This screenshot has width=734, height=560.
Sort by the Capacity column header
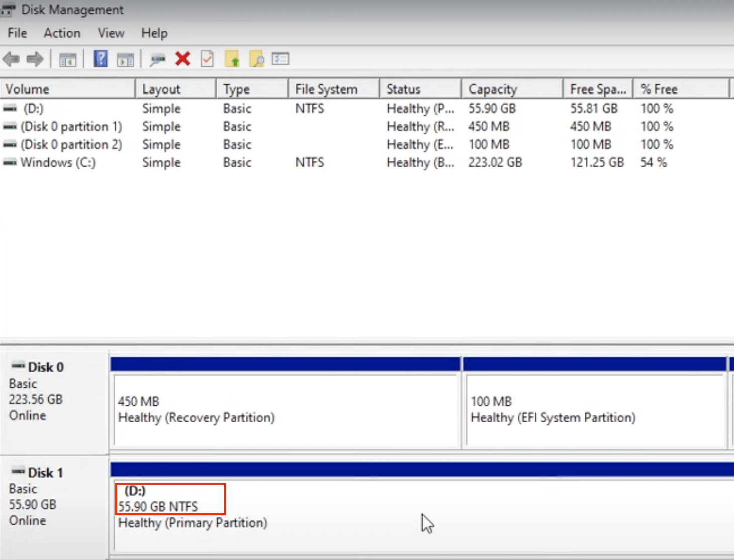[512, 89]
